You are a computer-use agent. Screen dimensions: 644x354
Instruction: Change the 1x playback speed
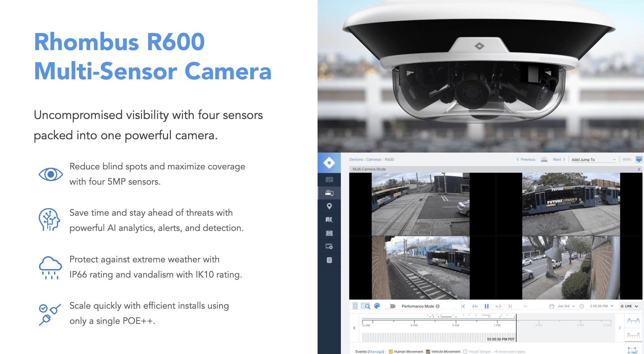tap(525, 306)
